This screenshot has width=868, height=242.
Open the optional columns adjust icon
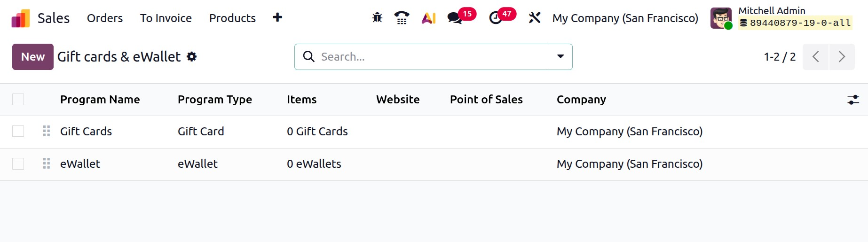click(x=853, y=100)
